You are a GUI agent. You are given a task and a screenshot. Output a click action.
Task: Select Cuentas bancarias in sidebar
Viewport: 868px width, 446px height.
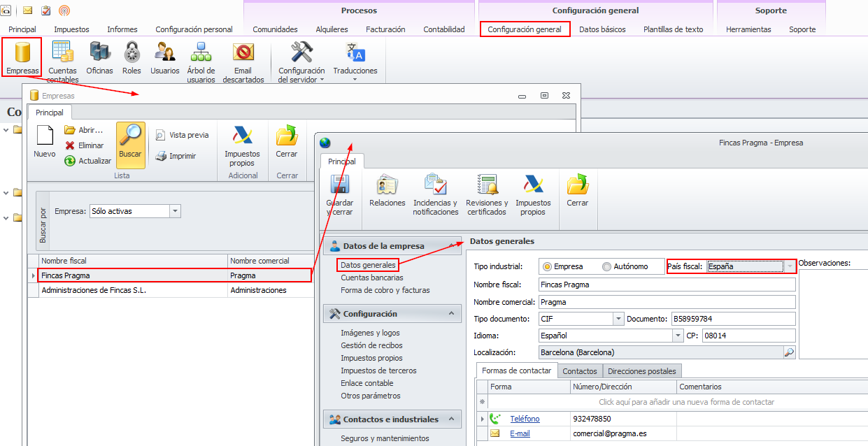coord(371,278)
